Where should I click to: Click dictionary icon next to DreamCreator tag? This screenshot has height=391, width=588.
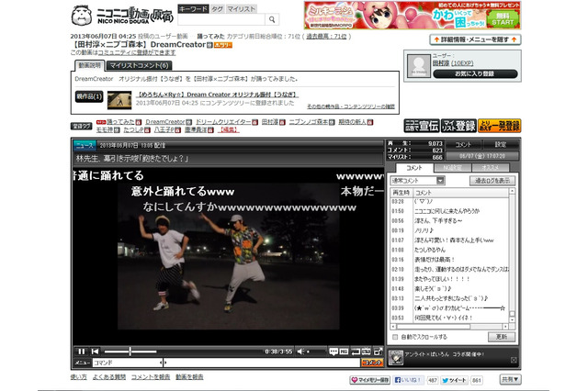pyautogui.click(x=189, y=122)
